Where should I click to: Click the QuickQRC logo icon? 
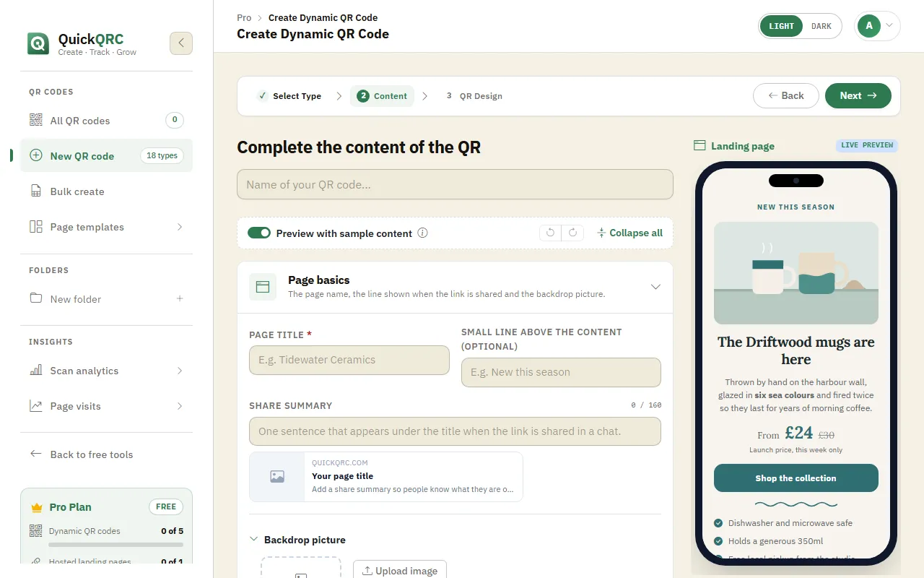click(38, 43)
